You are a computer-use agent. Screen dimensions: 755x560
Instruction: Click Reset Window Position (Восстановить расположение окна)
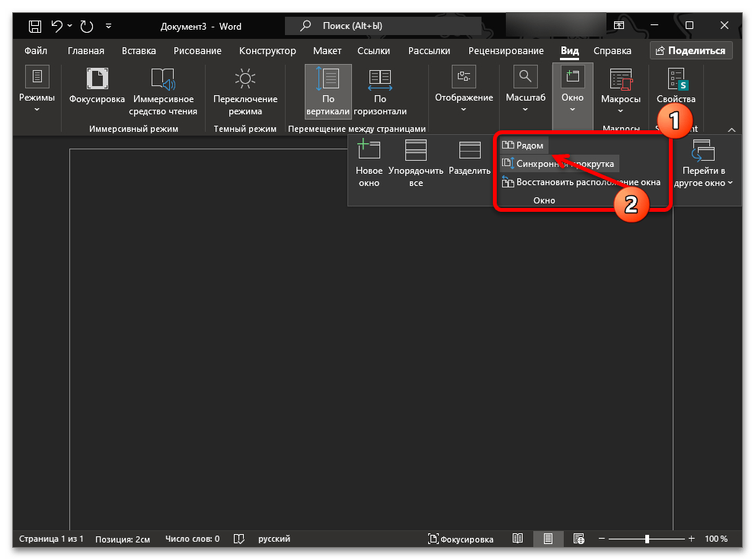(581, 182)
